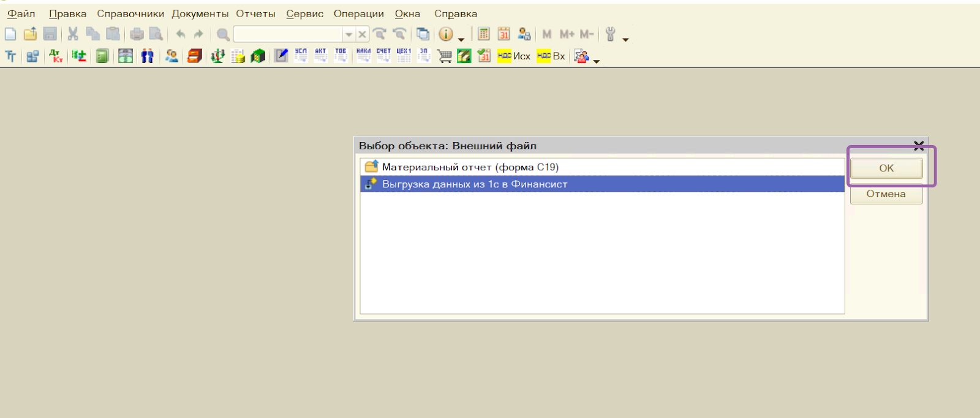Image resolution: width=980 pixels, height=418 pixels.
Task: Click the pencil edit document icon
Action: point(281,56)
